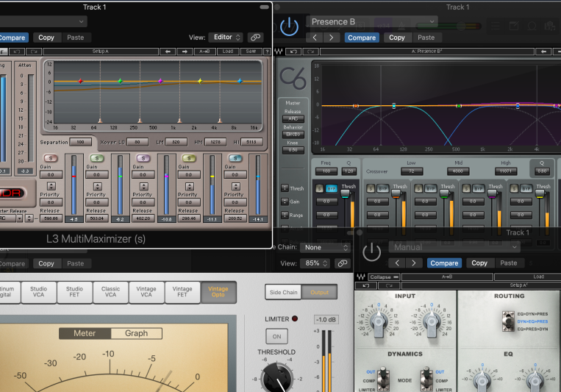Solo the yellow L3 band

click(189, 158)
